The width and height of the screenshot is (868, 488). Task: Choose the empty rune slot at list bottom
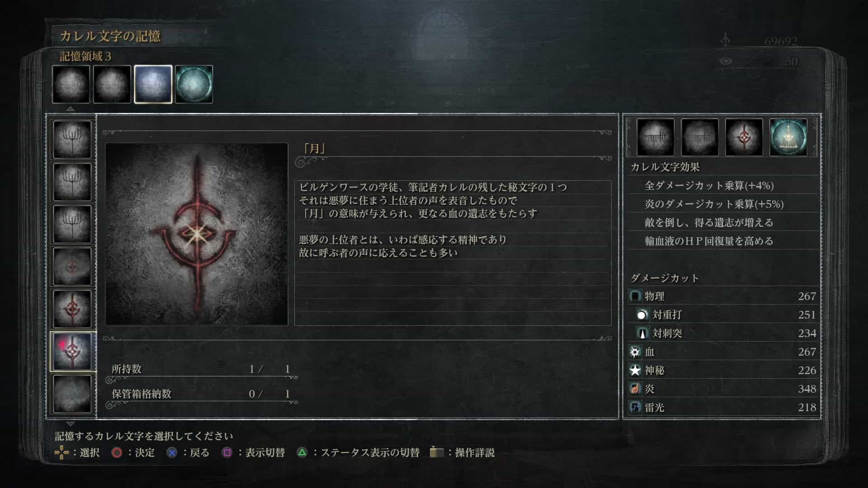72,394
